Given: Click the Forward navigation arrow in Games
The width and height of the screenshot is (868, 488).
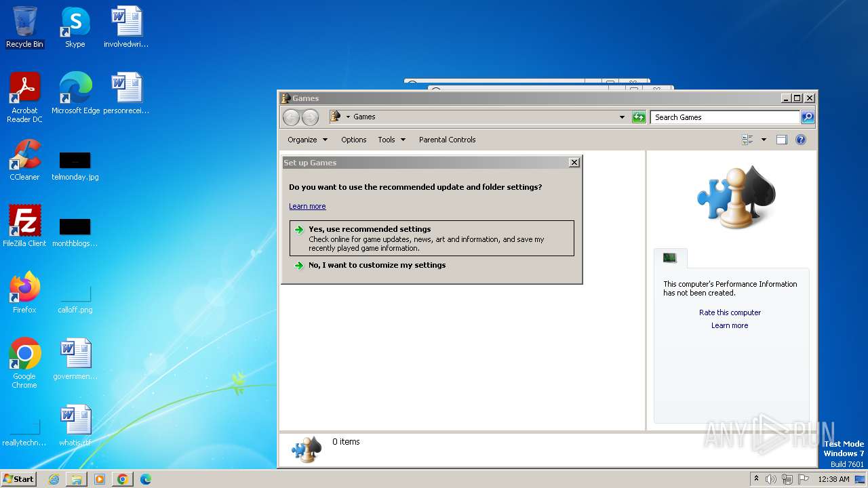Looking at the screenshot, I should pos(310,117).
